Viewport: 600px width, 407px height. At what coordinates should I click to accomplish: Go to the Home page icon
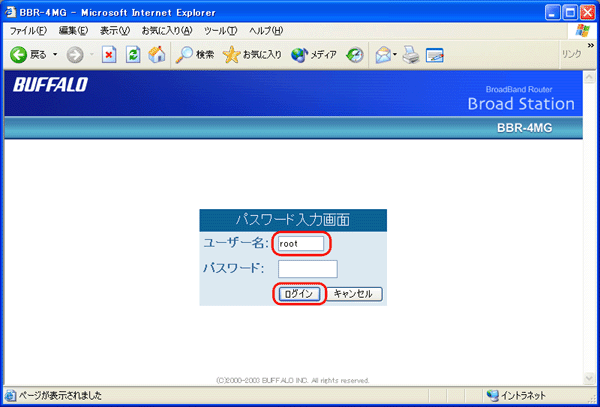click(x=157, y=55)
